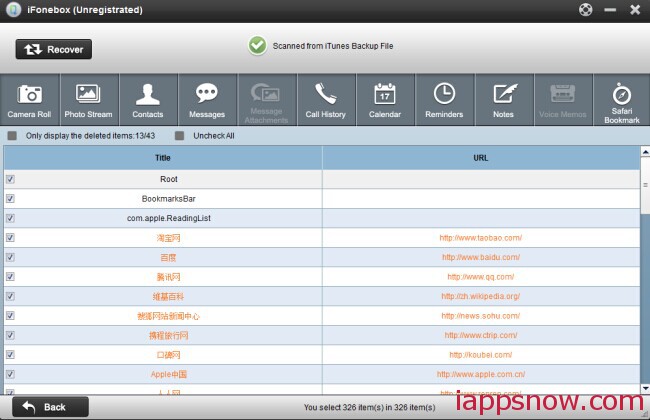
Task: Toggle the Uncheck All checkbox
Action: coord(179,136)
